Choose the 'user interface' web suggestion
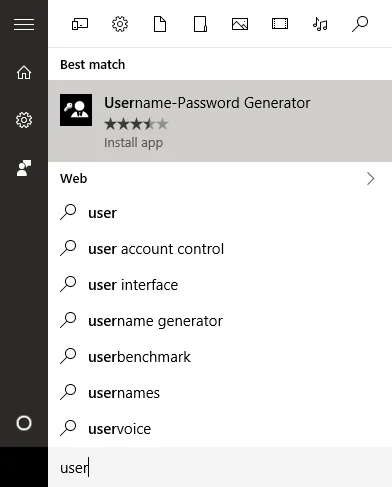The height and width of the screenshot is (487, 392). [220, 285]
